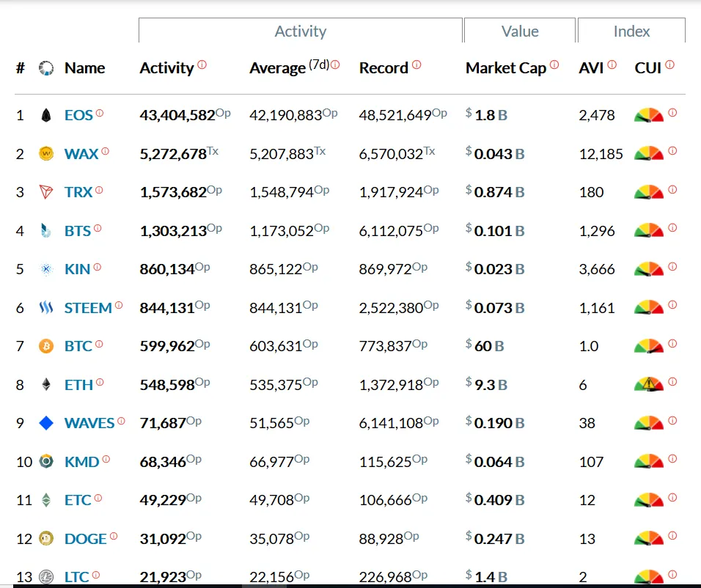The image size is (701, 588).
Task: Click the info icon next to Activity header
Action: [x=202, y=65]
